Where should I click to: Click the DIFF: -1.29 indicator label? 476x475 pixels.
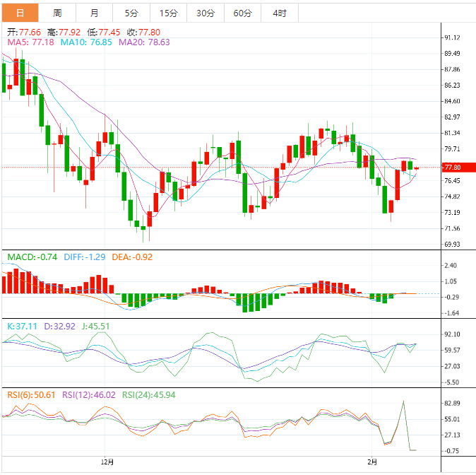[x=84, y=257]
